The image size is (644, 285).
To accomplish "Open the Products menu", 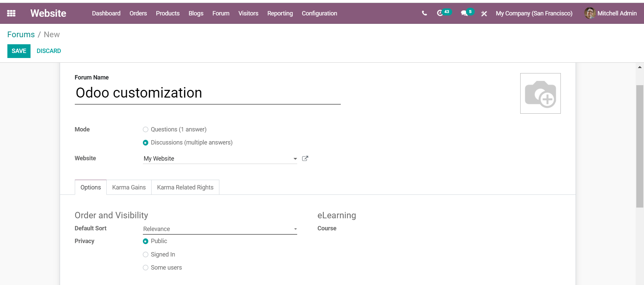I will pos(168,13).
